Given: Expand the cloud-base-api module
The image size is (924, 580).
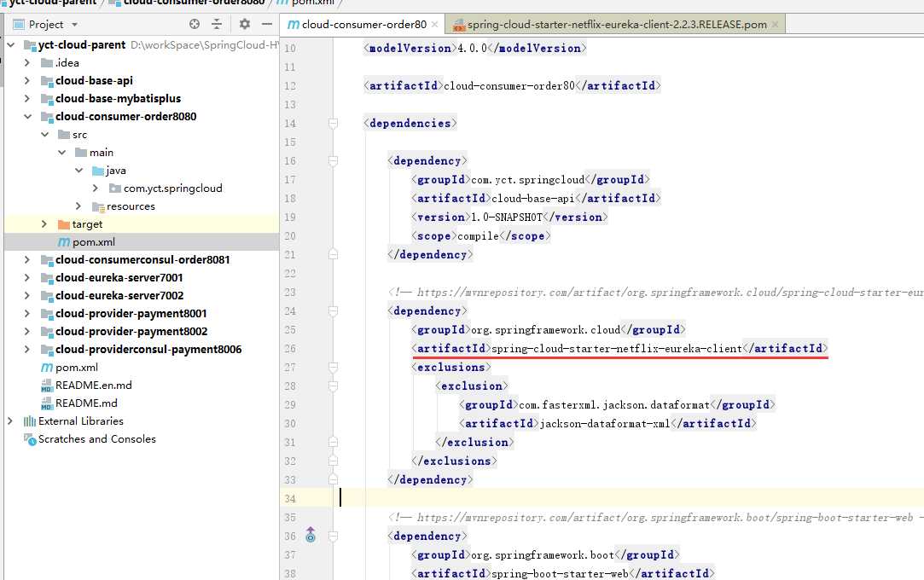Looking at the screenshot, I should click(x=27, y=81).
